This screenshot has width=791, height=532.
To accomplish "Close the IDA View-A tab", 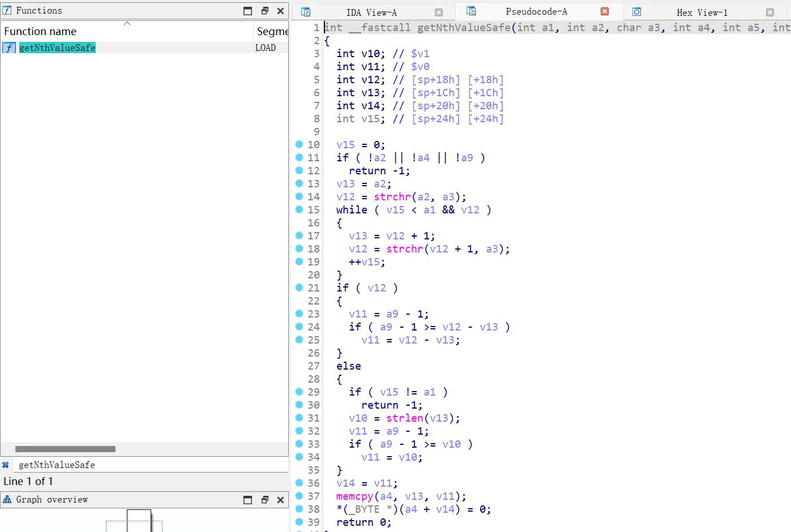I will point(439,12).
